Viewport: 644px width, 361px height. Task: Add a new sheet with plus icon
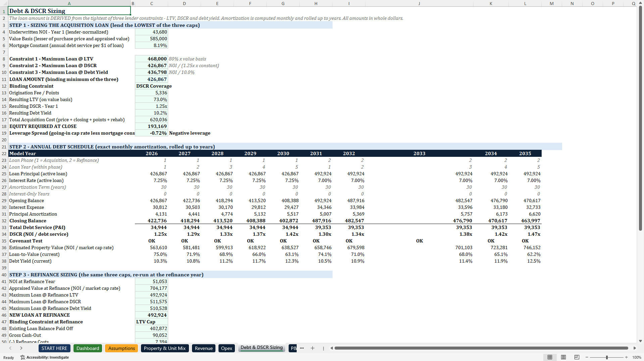pyautogui.click(x=312, y=348)
